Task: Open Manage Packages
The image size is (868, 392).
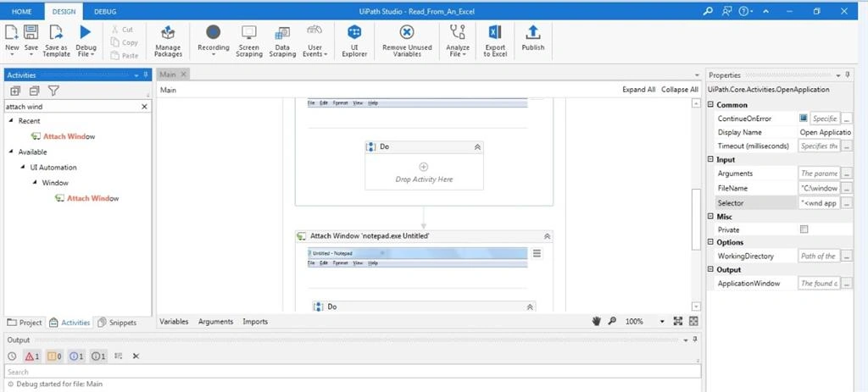Action: pyautogui.click(x=168, y=41)
